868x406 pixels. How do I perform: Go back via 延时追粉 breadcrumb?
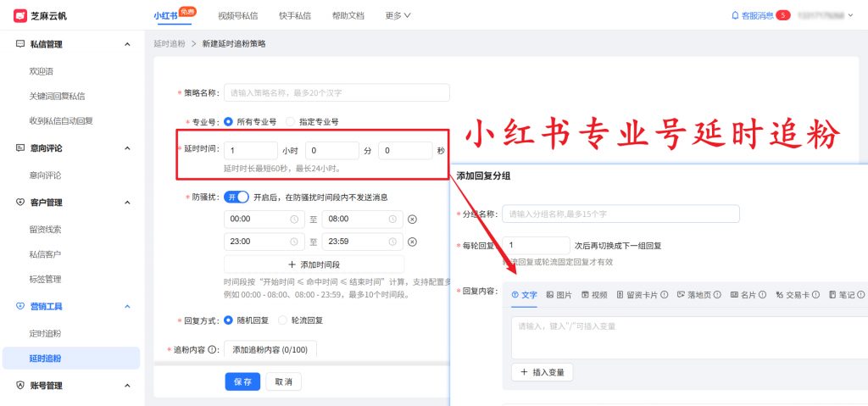click(x=170, y=44)
